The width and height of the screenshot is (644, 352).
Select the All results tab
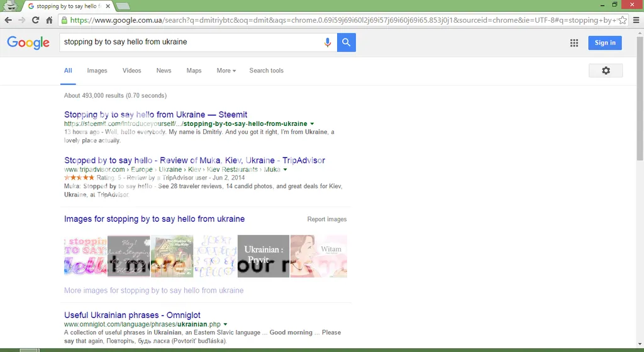68,71
